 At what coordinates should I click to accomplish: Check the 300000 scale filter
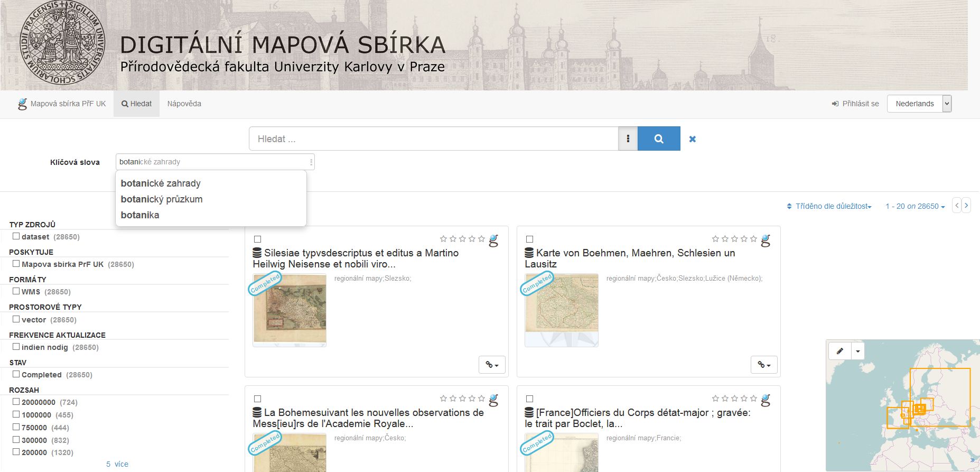point(16,439)
